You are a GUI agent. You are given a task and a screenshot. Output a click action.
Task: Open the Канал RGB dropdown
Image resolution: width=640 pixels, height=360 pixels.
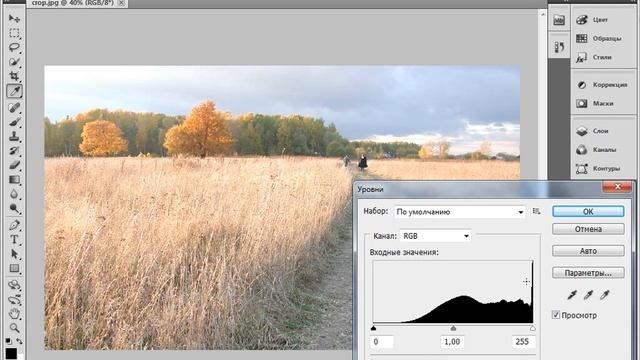pos(435,236)
